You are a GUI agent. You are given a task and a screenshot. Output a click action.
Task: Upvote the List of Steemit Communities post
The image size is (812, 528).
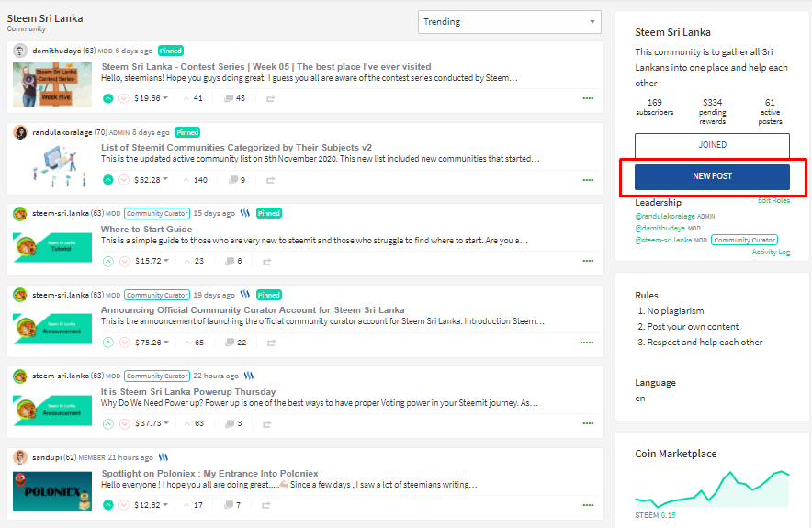tap(107, 180)
